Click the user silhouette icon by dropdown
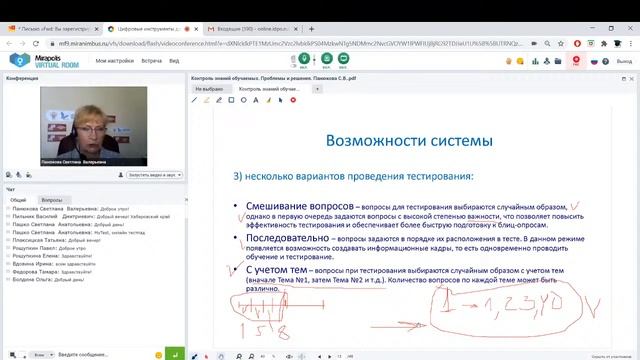The height and width of the screenshot is (360, 640). (x=120, y=175)
